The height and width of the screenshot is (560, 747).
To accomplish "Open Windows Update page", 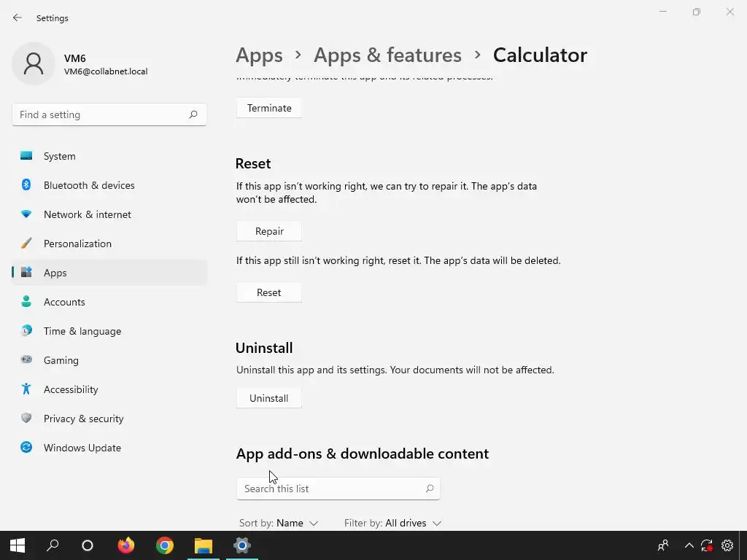I will coord(109,448).
